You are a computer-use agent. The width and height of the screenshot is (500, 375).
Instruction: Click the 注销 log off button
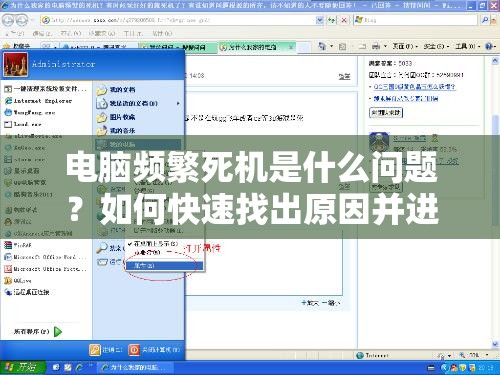106,350
